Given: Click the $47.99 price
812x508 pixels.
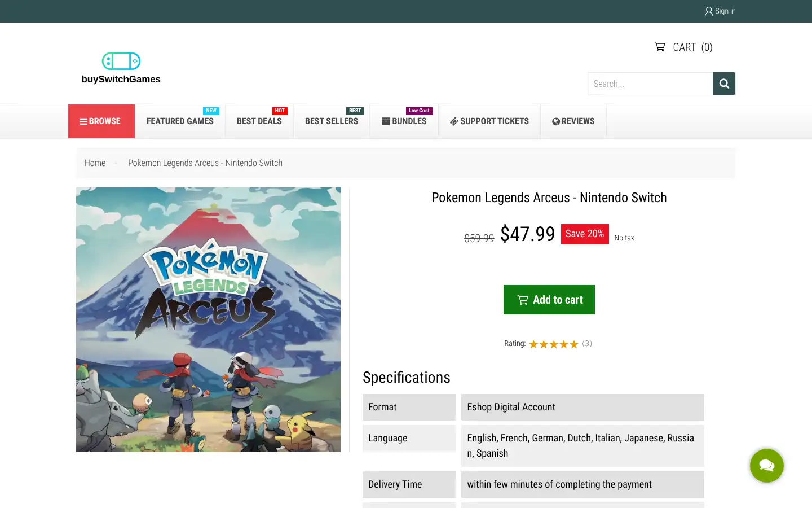Looking at the screenshot, I should pos(528,234).
